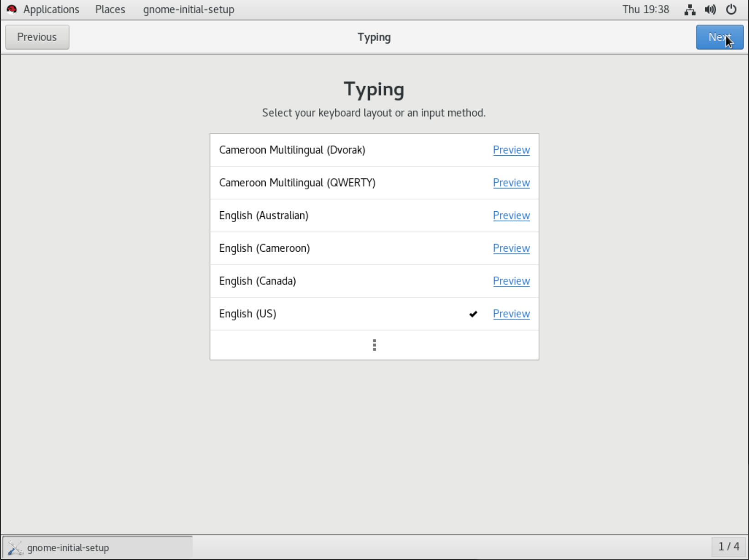The image size is (749, 560).
Task: Select English (US) keyboard layout
Action: click(247, 314)
